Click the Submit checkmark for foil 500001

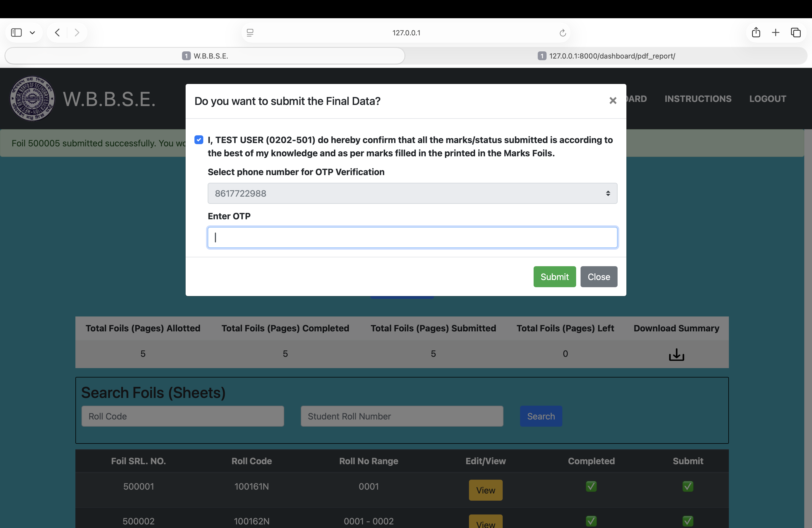(687, 486)
